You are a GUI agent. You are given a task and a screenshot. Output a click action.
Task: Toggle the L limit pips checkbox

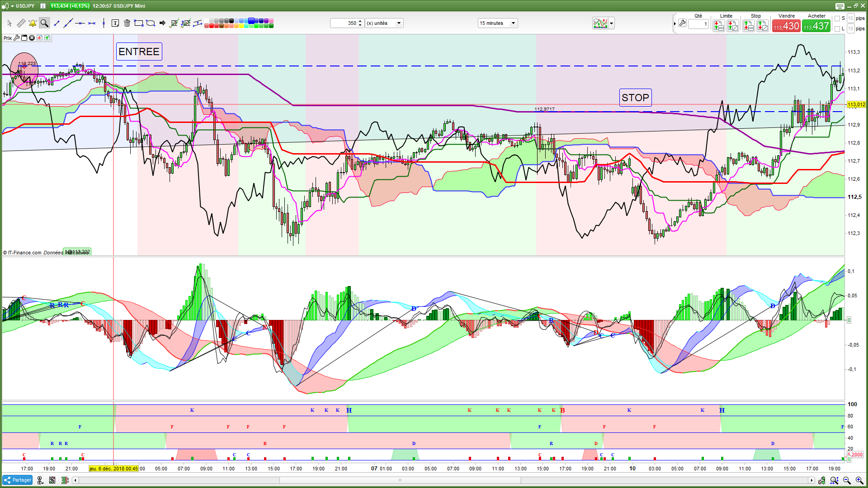837,29
